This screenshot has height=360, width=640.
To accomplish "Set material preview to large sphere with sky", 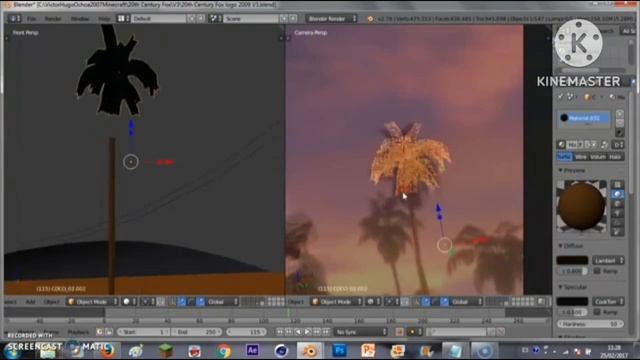I will [617, 232].
